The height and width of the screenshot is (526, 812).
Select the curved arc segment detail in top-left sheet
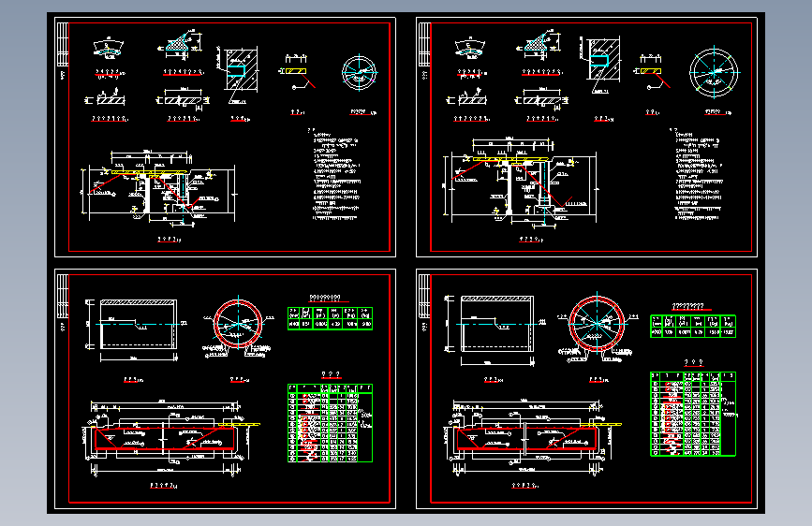click(109, 48)
